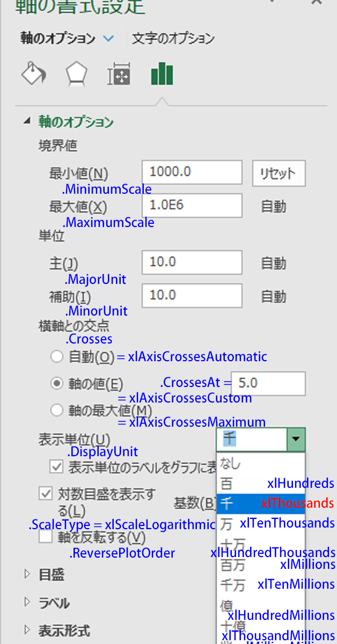Select the 自動(O) radio button
This screenshot has height=644, width=337.
pyautogui.click(x=56, y=356)
